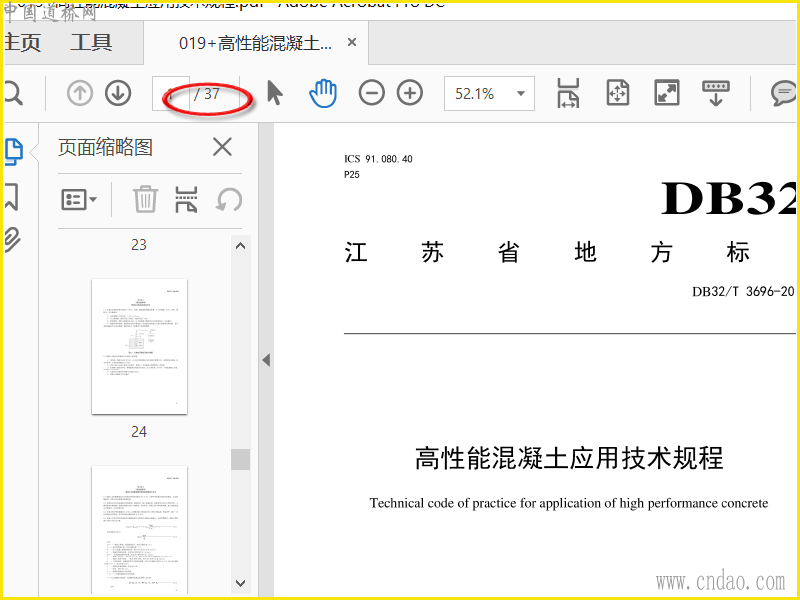The image size is (800, 600).
Task: Go to next page with down arrow
Action: coord(118,93)
